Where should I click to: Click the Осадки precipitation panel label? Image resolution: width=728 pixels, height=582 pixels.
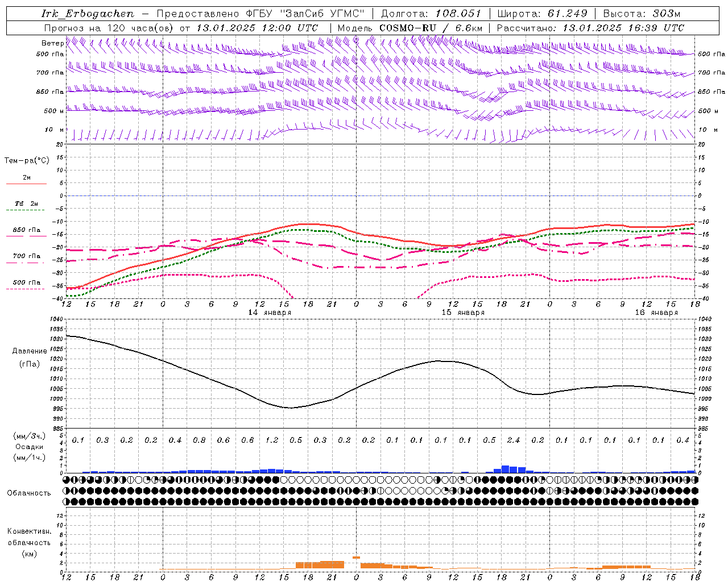[x=30, y=447]
